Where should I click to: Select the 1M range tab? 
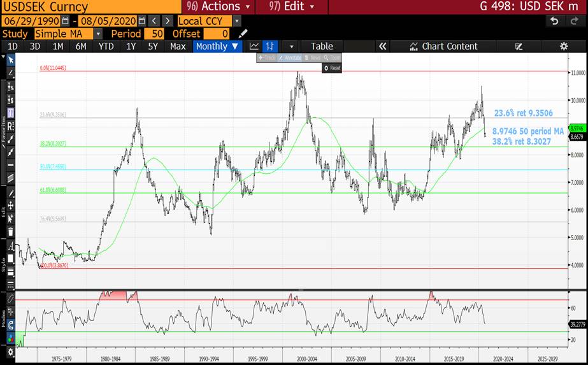click(x=58, y=46)
